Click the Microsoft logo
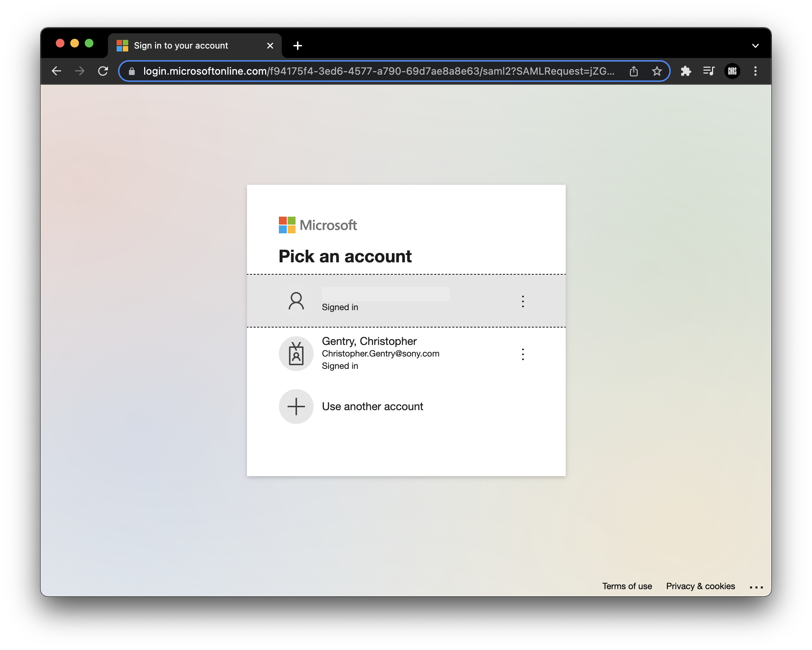Viewport: 812px width, 650px height. coord(318,225)
